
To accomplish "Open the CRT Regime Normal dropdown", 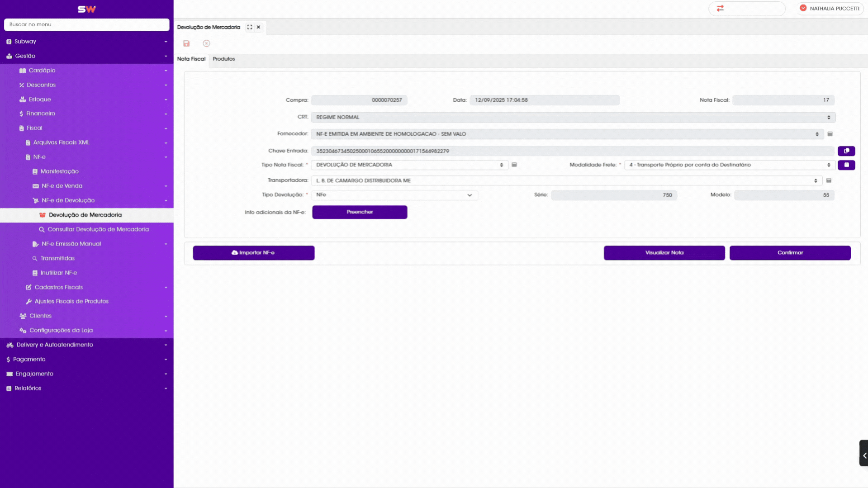I will (x=573, y=117).
